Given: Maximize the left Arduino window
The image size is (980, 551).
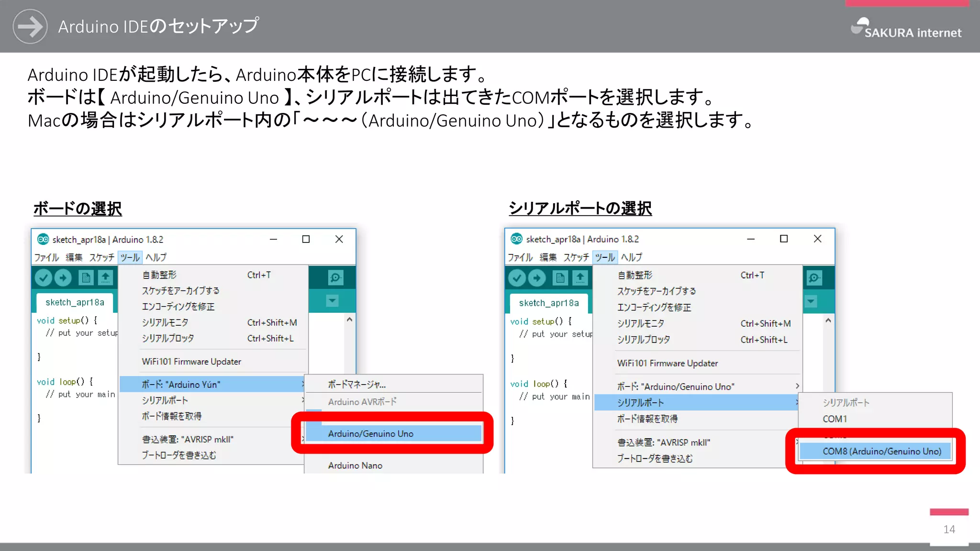Looking at the screenshot, I should [306, 239].
